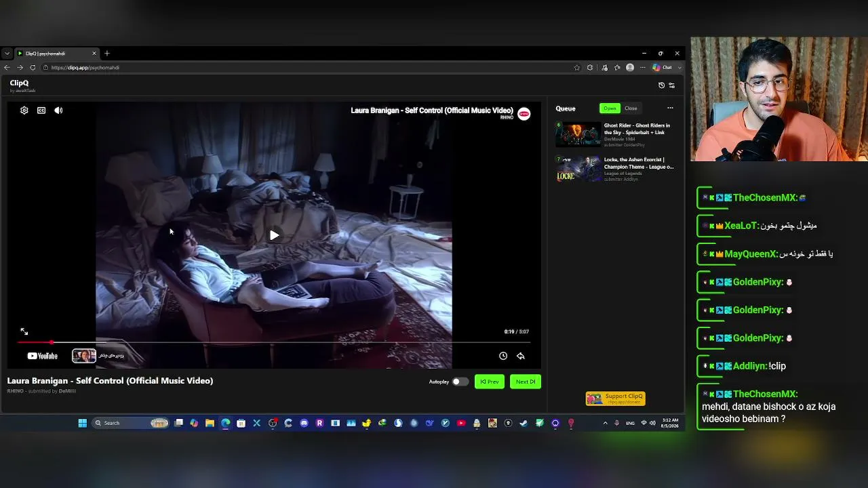Open the taskbar volume control
The image size is (868, 488).
coord(652,423)
